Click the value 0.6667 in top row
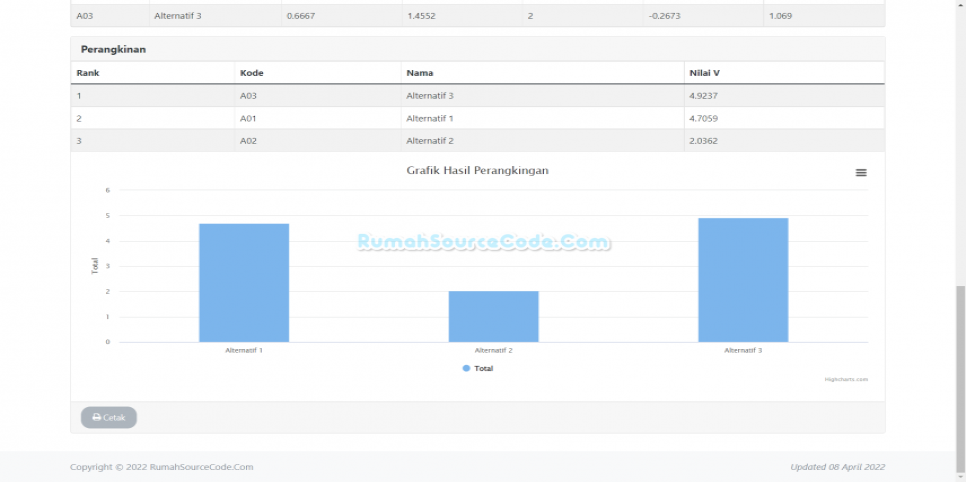 (x=301, y=16)
